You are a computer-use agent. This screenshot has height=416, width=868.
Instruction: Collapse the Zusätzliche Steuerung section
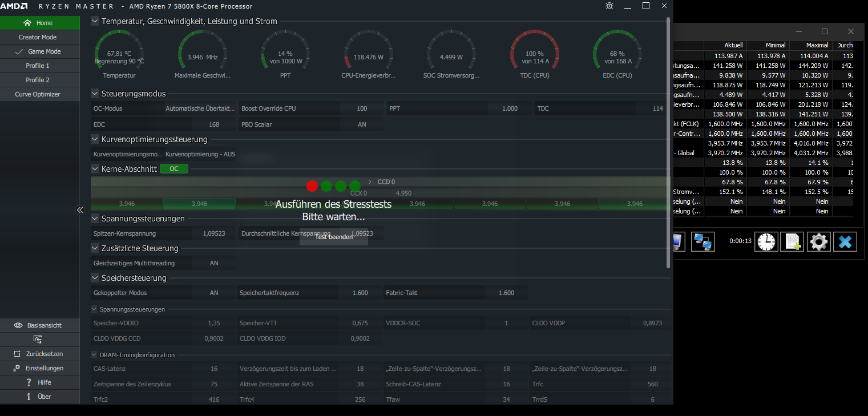tap(95, 248)
